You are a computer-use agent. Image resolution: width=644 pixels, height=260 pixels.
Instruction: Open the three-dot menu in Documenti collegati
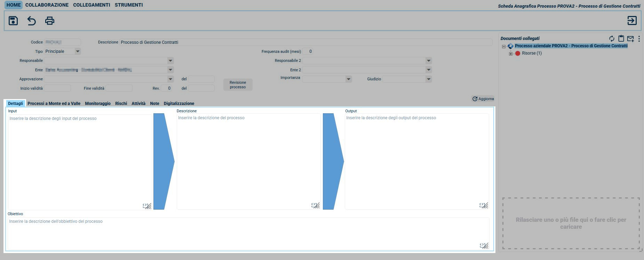click(x=639, y=39)
